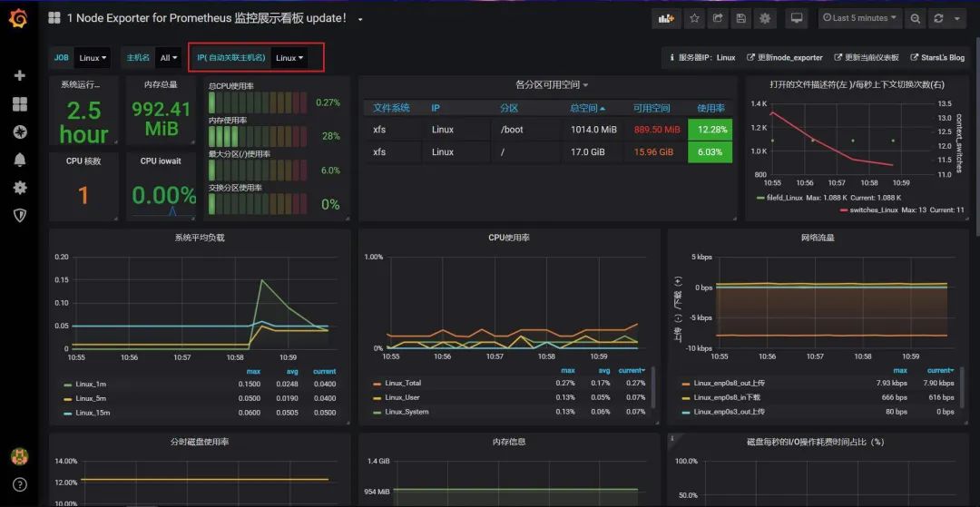This screenshot has height=507, width=980.
Task: Open the CPU使用率 panel title menu
Action: (508, 238)
